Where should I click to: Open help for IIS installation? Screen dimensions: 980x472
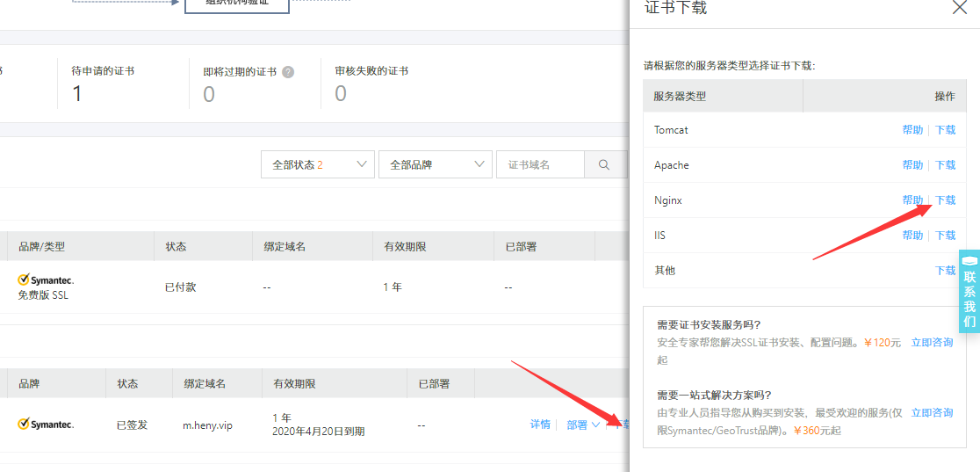(912, 236)
